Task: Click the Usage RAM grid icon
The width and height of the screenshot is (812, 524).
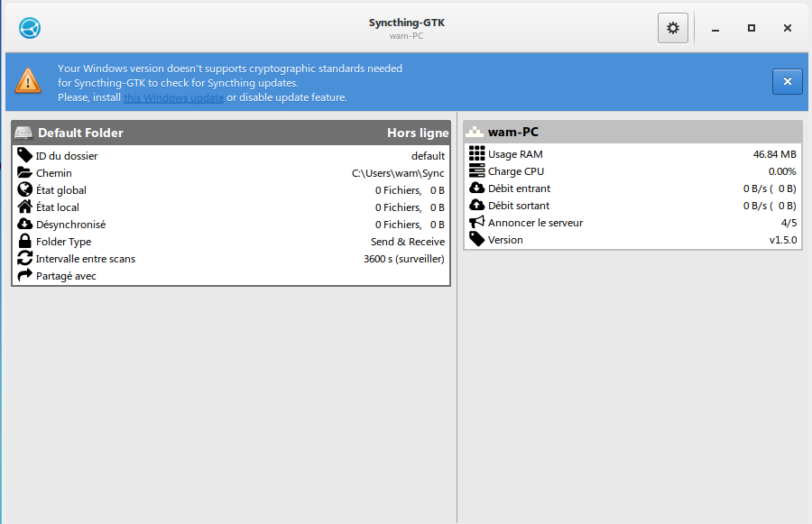Action: click(x=477, y=154)
